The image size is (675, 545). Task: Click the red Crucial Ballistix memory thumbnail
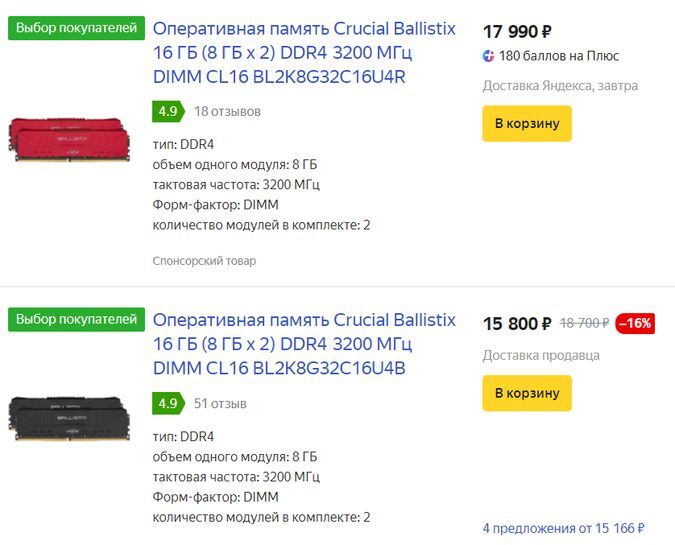coord(70,139)
